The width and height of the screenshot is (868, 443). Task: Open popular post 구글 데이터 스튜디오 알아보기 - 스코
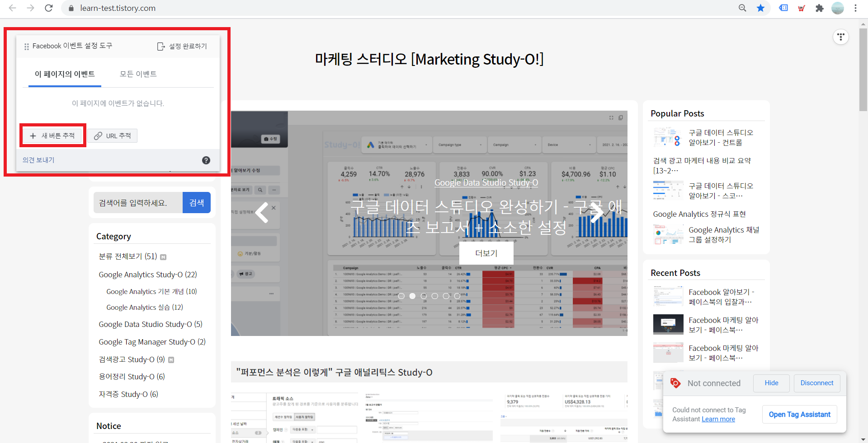click(721, 191)
